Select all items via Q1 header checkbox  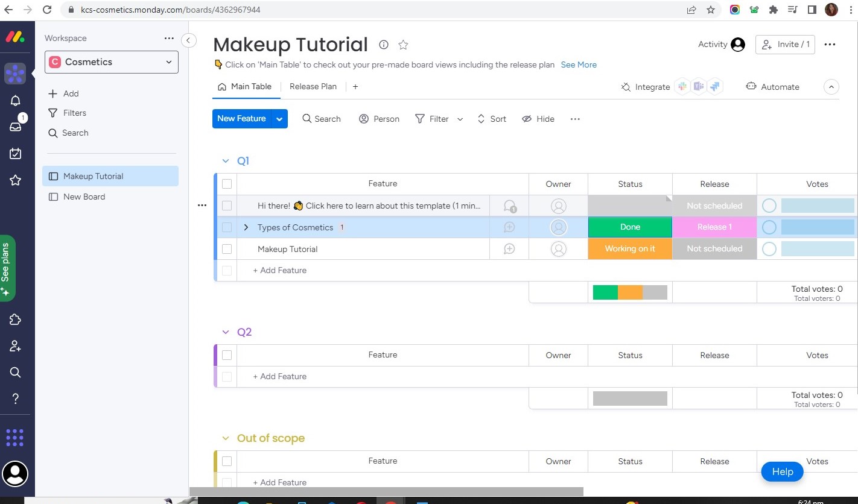pyautogui.click(x=227, y=184)
